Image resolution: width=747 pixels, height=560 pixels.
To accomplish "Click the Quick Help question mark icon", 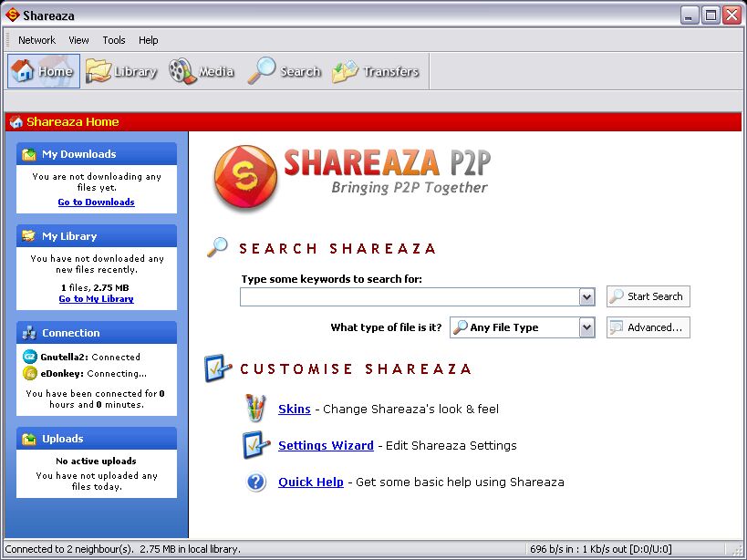I will pyautogui.click(x=255, y=482).
